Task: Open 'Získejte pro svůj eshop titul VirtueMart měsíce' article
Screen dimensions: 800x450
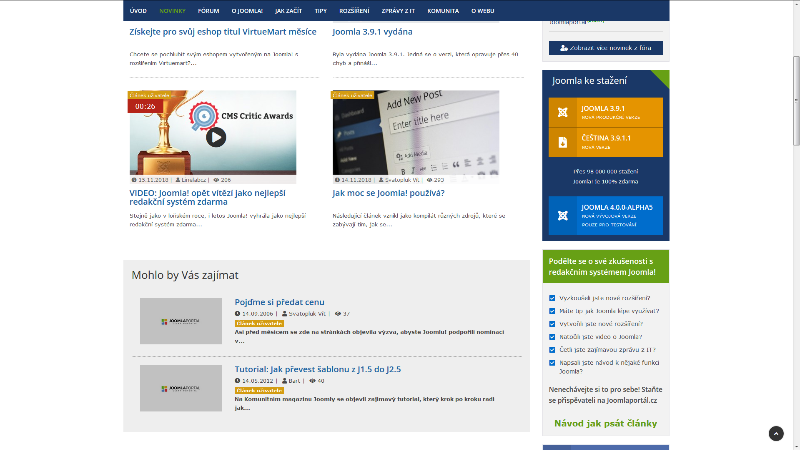Action: (222, 32)
